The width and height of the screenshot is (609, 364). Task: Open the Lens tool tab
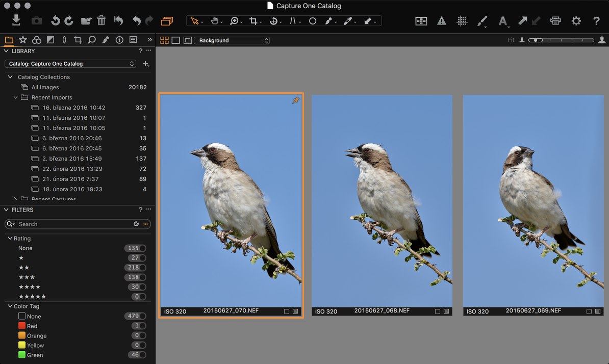[x=64, y=40]
